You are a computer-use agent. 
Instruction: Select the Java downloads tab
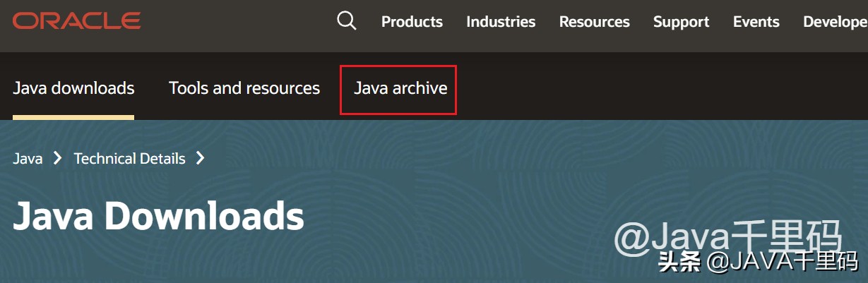(x=73, y=88)
